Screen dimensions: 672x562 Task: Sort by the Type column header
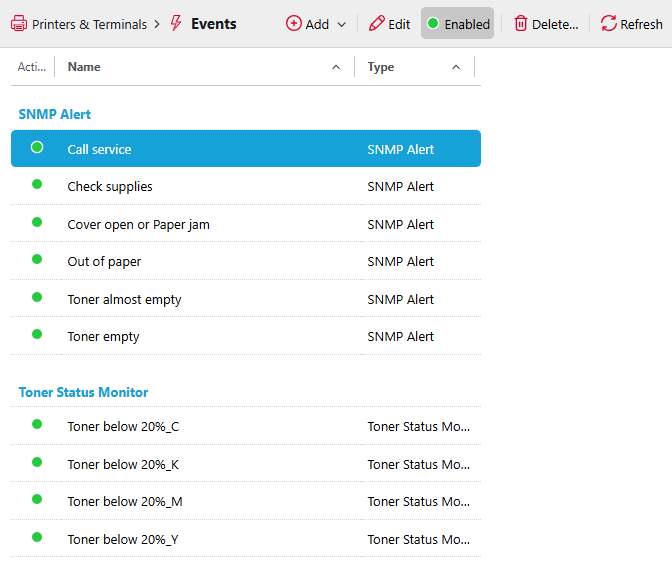pos(381,67)
